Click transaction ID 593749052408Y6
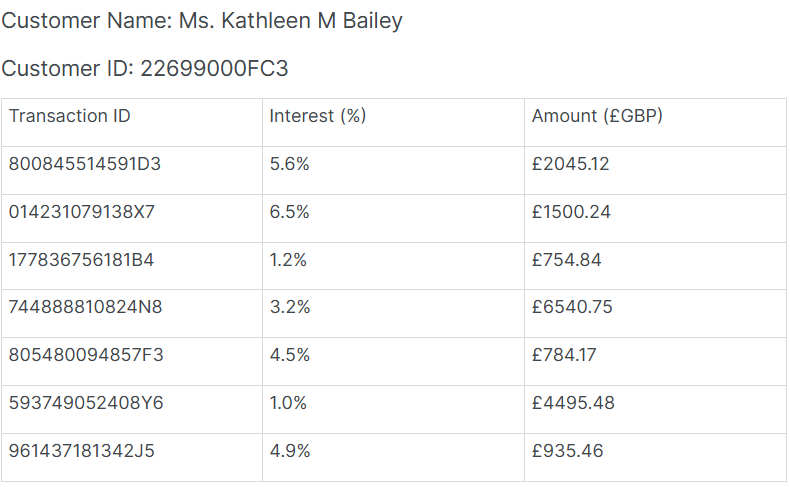 pyautogui.click(x=86, y=403)
